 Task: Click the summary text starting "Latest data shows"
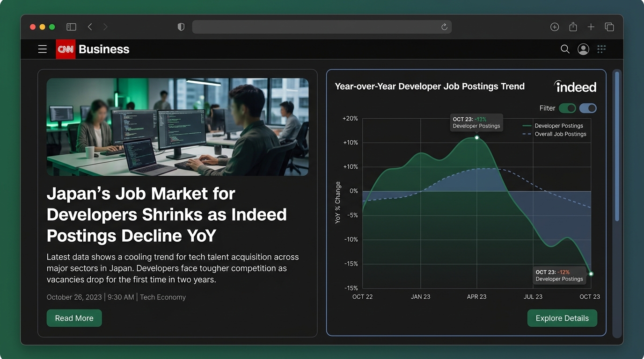click(x=173, y=268)
